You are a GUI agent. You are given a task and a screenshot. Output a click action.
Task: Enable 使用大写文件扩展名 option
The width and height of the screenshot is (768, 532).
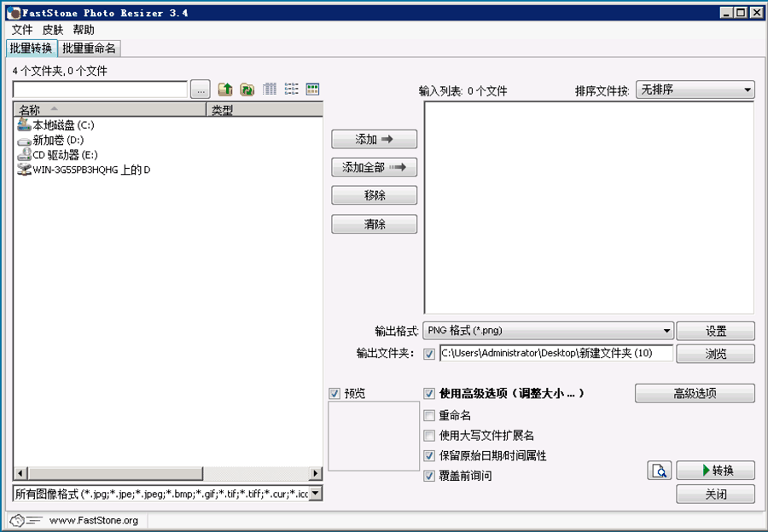[429, 435]
